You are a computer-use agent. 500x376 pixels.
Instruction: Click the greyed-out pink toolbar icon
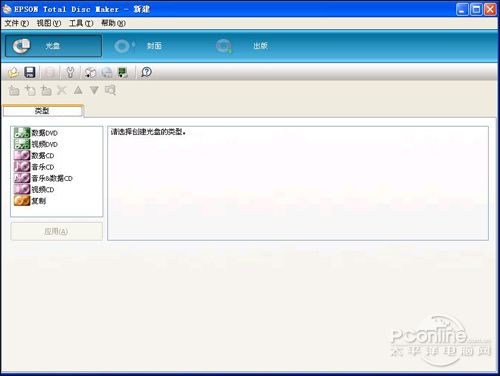pos(50,72)
